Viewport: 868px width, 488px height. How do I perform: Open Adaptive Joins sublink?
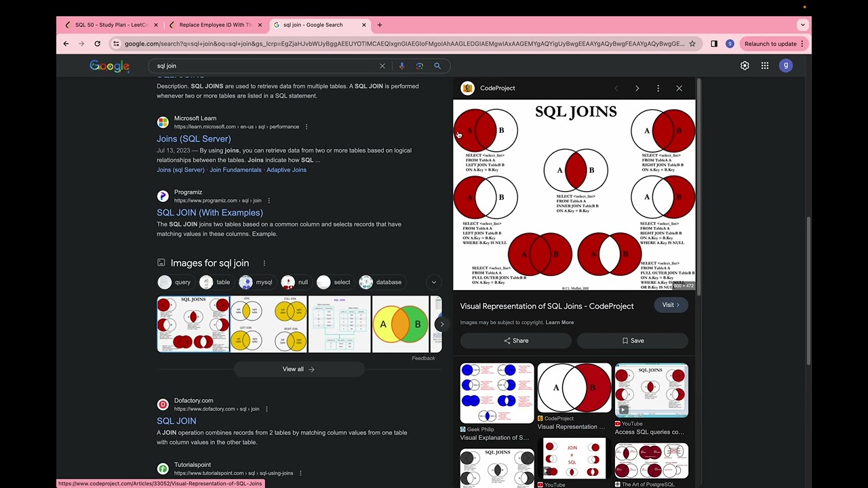[286, 170]
